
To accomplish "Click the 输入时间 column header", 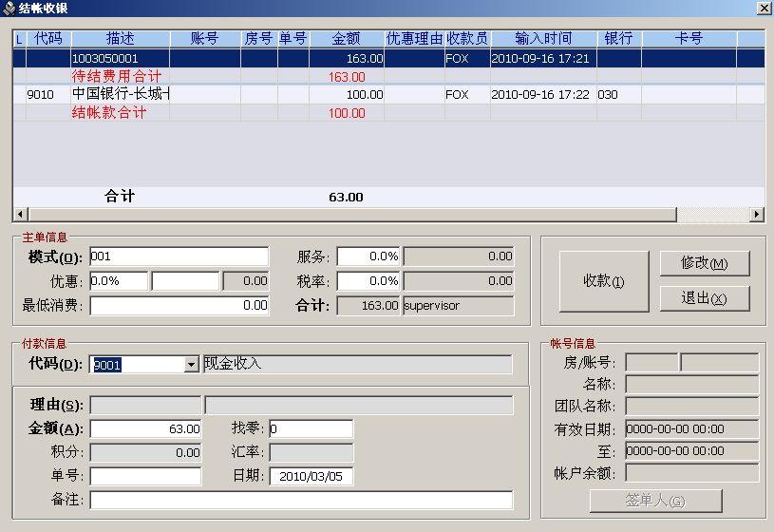I will click(543, 39).
